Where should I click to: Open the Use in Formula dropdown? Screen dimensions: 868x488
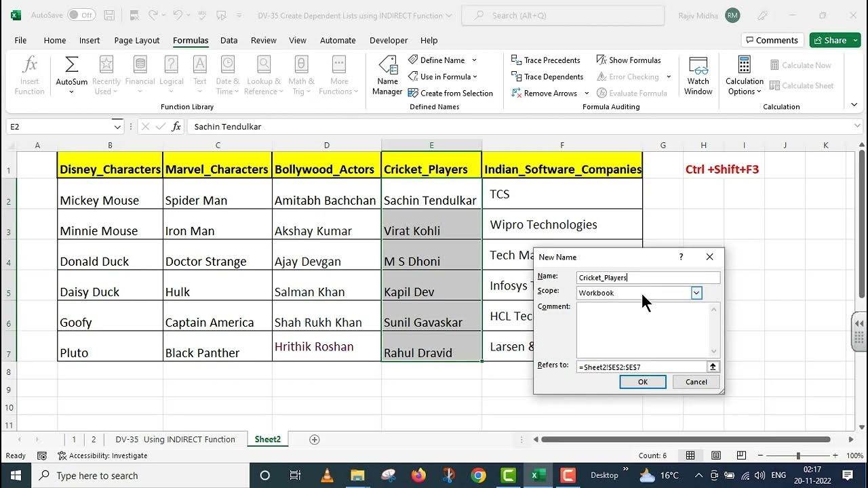pos(443,77)
